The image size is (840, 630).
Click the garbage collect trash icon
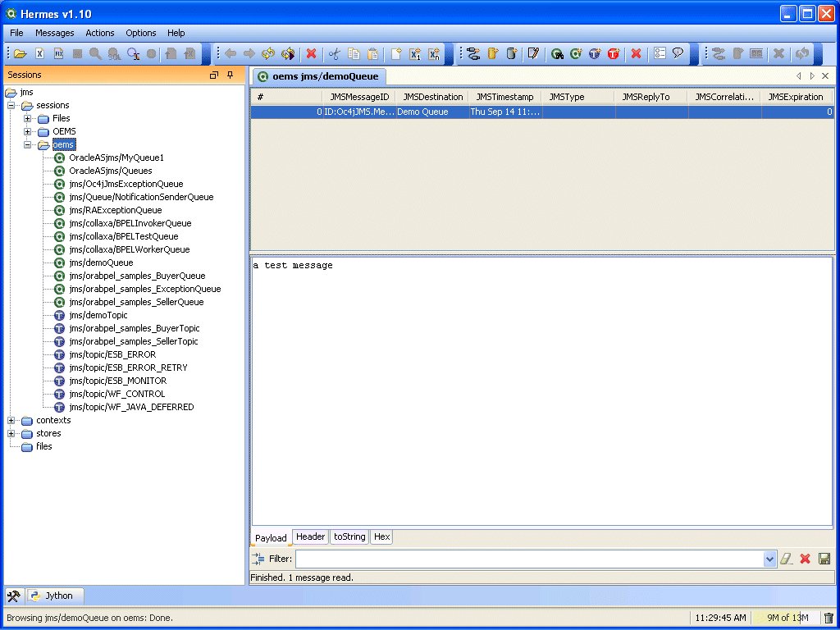[829, 618]
